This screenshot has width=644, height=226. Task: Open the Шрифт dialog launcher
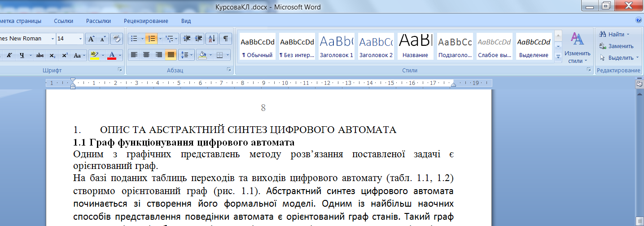(120, 70)
